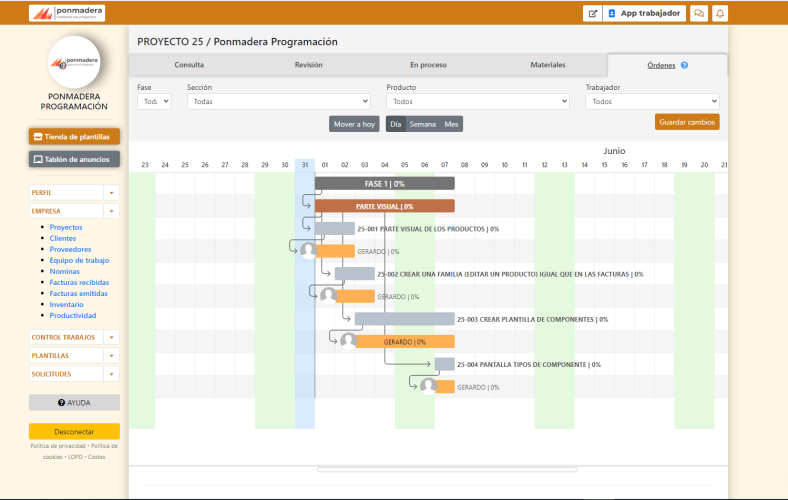The height and width of the screenshot is (500, 788).
Task: Switch timeline to Semana view
Action: point(422,124)
